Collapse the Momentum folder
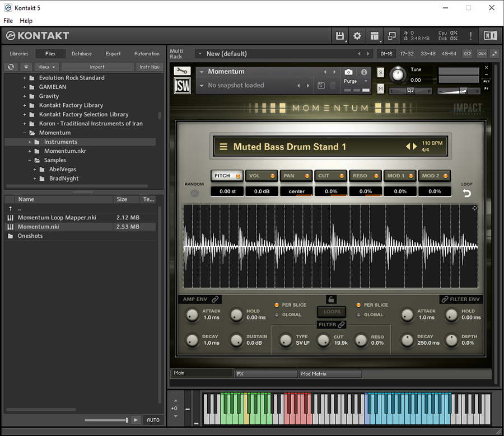This screenshot has width=504, height=436. point(25,133)
